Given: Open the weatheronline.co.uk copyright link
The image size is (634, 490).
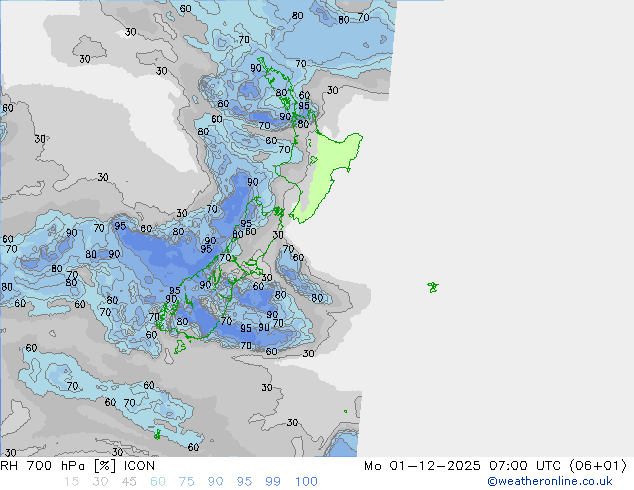Looking at the screenshot, I should coord(549,482).
